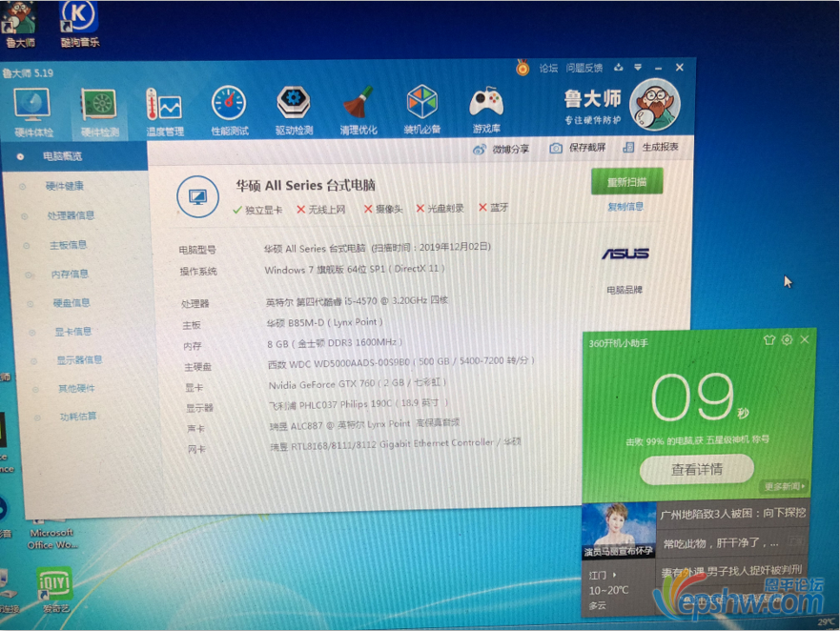The image size is (840, 631).
Task: Click the skin icon in title bar
Action: 619,67
